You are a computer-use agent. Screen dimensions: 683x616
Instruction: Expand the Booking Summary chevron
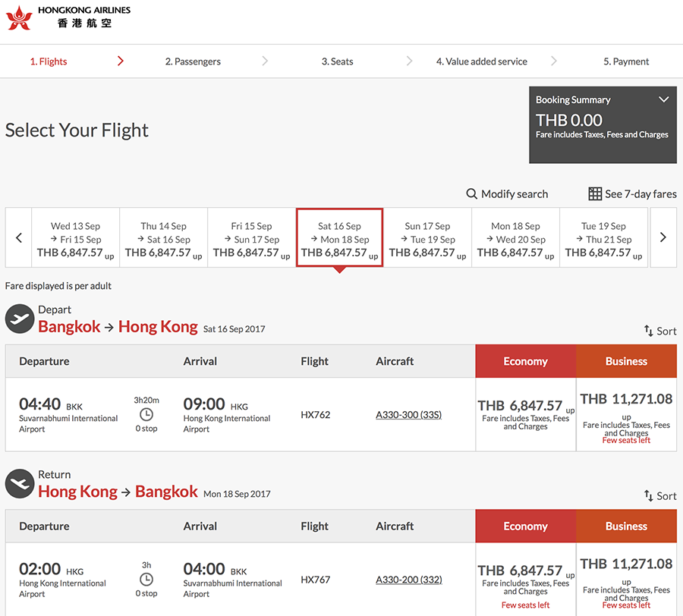[x=663, y=99]
